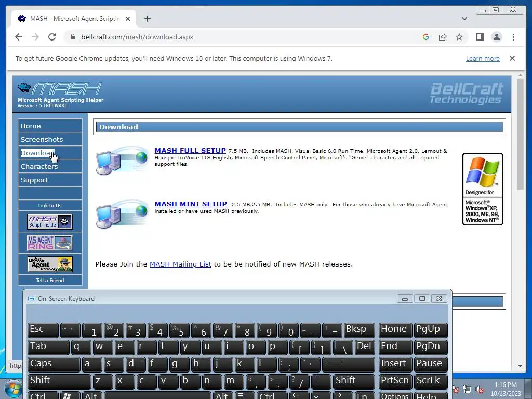The width and height of the screenshot is (532, 399).
Task: Open a new tab with plus button
Action: click(147, 19)
